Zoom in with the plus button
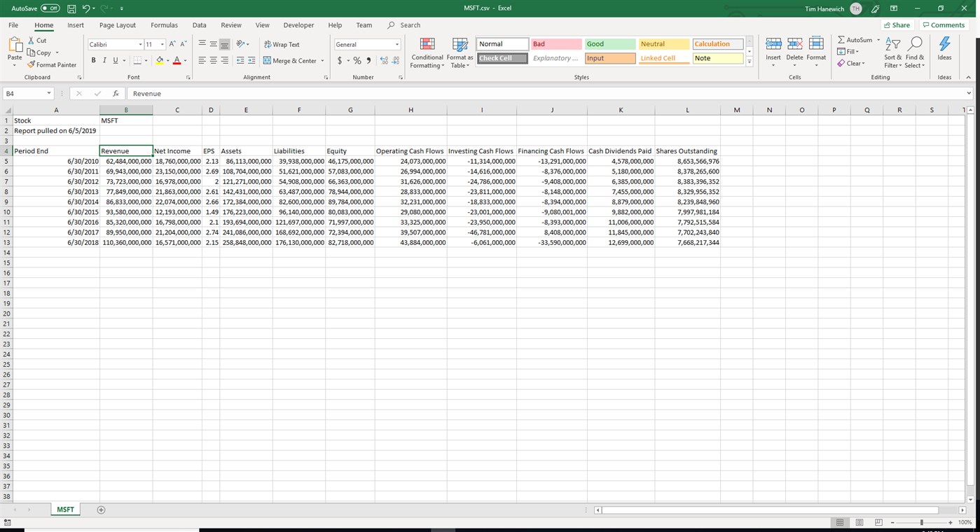Viewport: 980px width, 532px height. [951, 523]
